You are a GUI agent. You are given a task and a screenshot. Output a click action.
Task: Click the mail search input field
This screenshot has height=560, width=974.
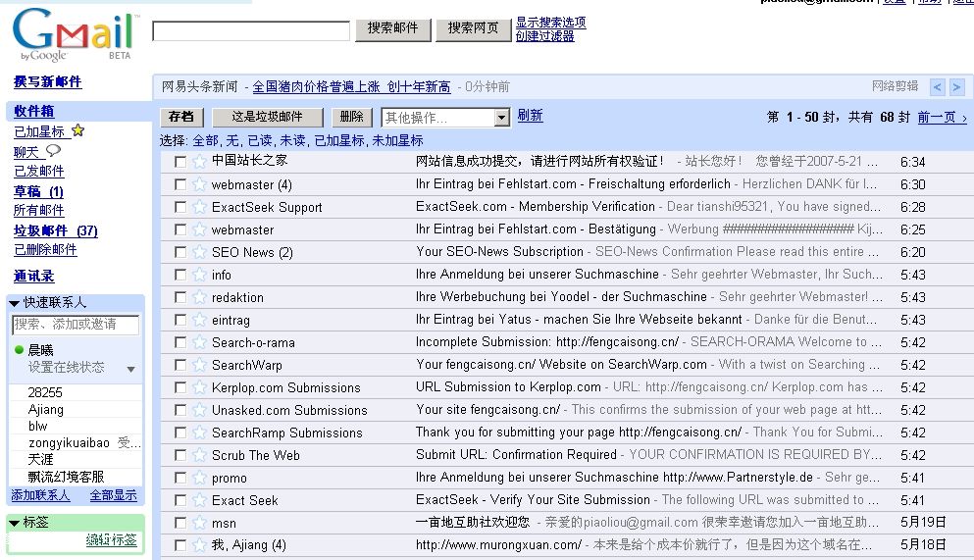tap(251, 31)
